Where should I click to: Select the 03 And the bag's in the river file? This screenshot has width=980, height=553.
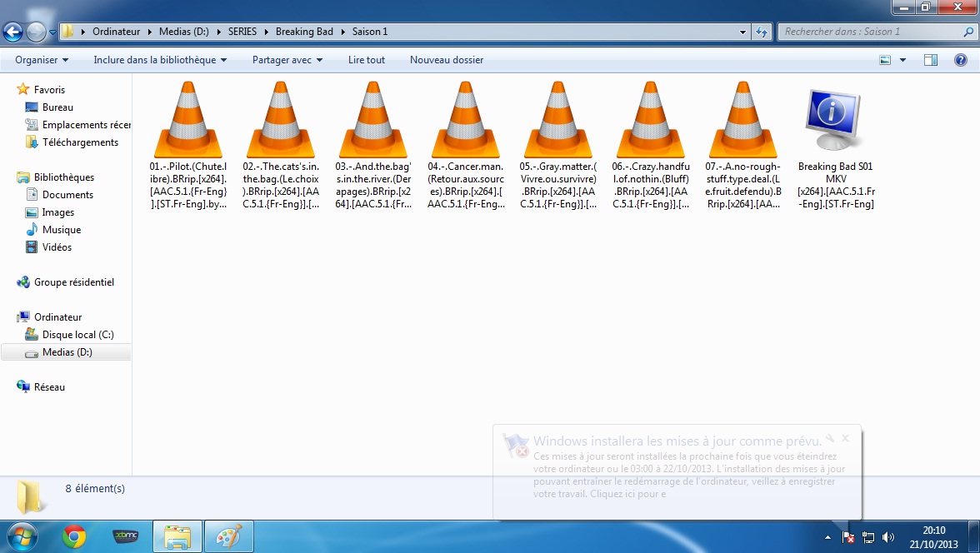[373, 145]
